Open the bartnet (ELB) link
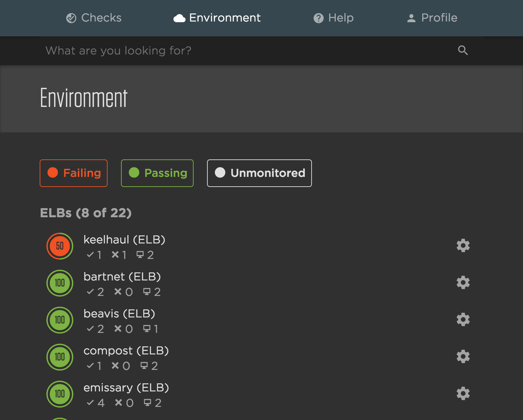523x420 pixels. [x=122, y=277]
